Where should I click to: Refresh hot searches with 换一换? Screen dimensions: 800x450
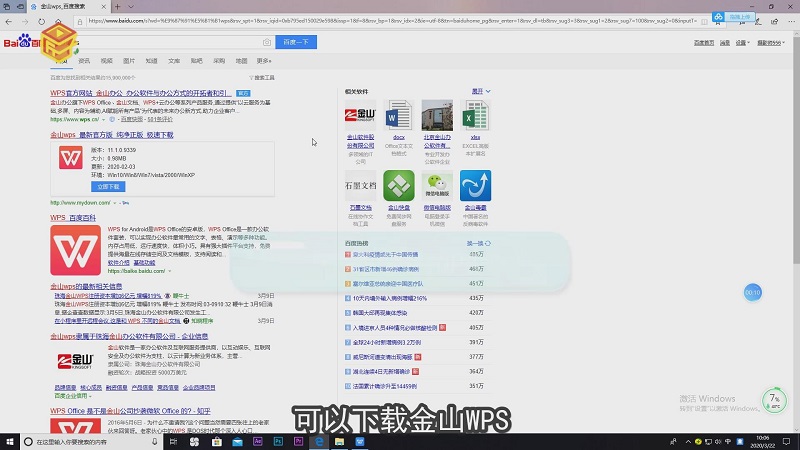(476, 243)
